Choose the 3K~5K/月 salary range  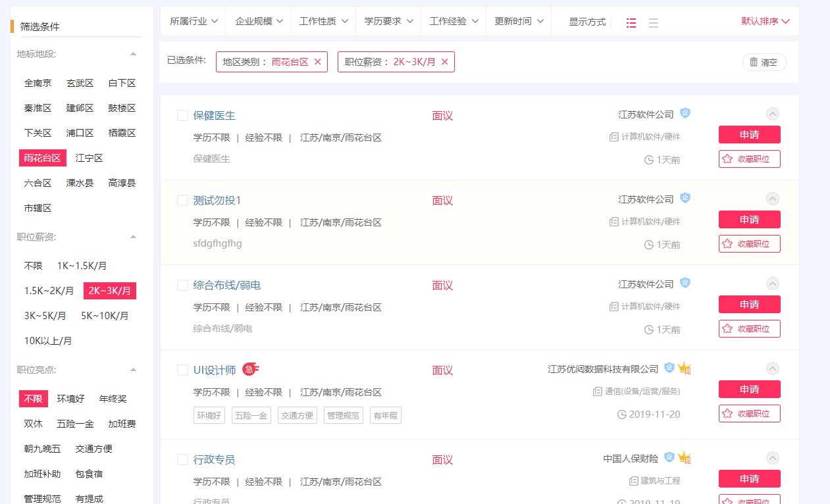(x=45, y=316)
